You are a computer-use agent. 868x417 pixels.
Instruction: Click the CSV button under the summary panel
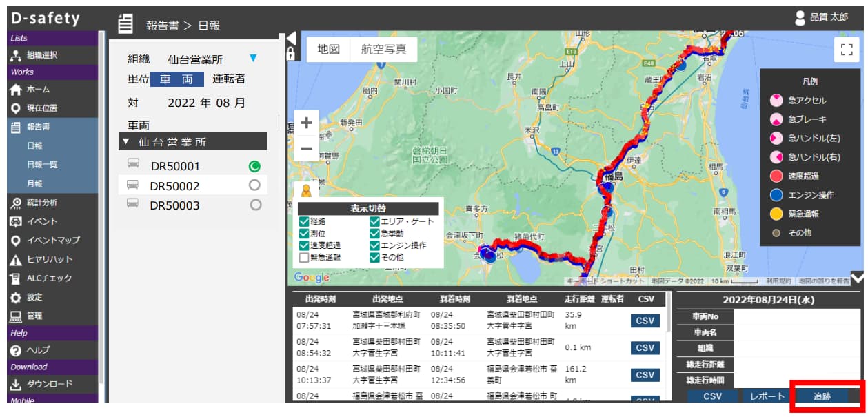pos(712,396)
